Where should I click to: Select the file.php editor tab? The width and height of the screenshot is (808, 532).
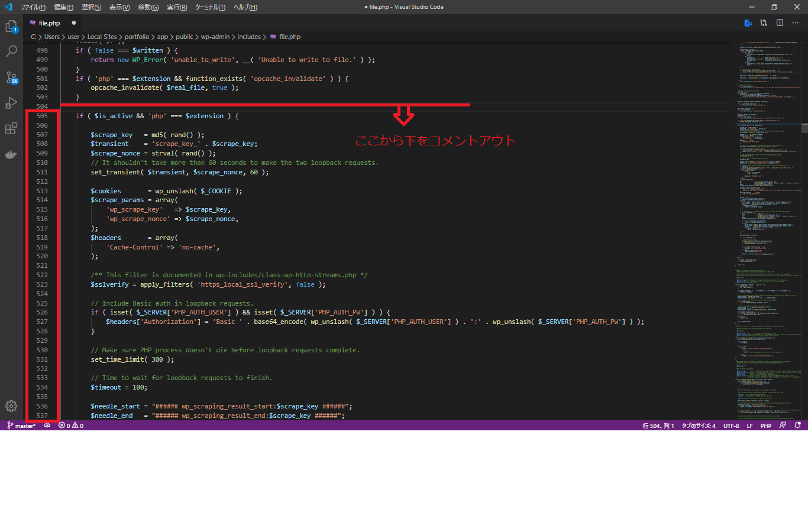[x=49, y=23]
